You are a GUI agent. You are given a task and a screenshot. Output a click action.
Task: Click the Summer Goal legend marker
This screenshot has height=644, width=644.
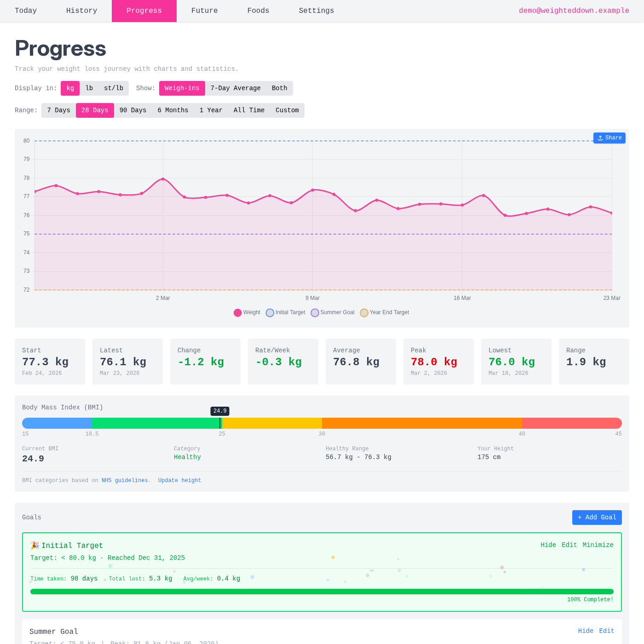[315, 312]
